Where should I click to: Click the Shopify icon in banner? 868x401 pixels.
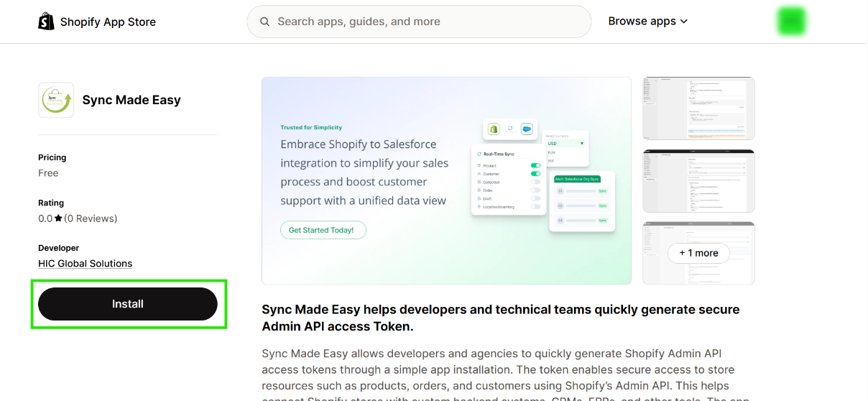[x=494, y=129]
